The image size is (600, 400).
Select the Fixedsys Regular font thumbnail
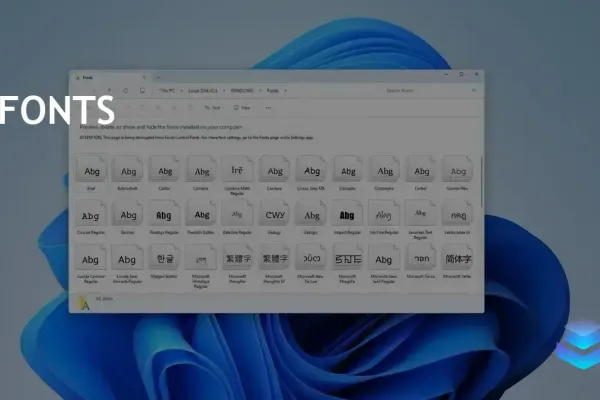[x=164, y=213]
